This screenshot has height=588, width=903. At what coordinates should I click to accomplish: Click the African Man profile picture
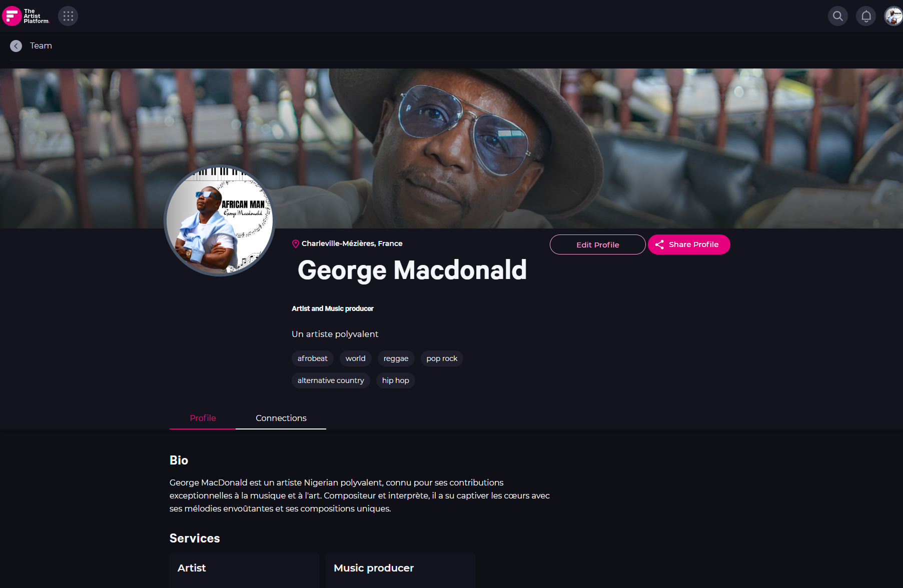220,220
